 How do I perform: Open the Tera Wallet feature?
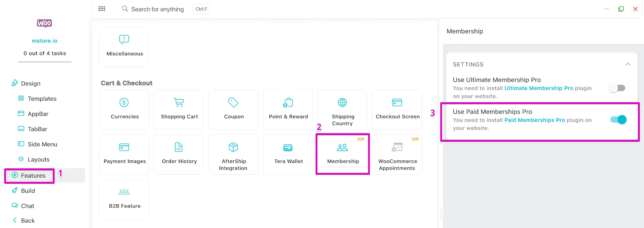288,154
